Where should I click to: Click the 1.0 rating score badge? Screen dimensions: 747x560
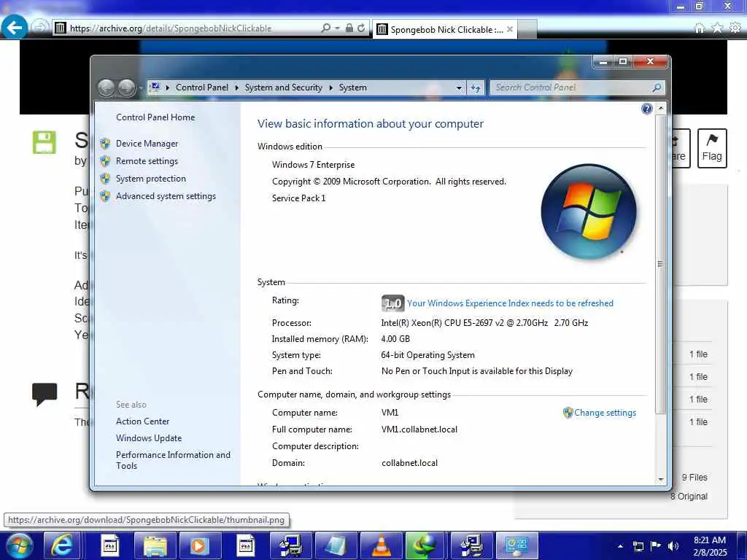(392, 303)
